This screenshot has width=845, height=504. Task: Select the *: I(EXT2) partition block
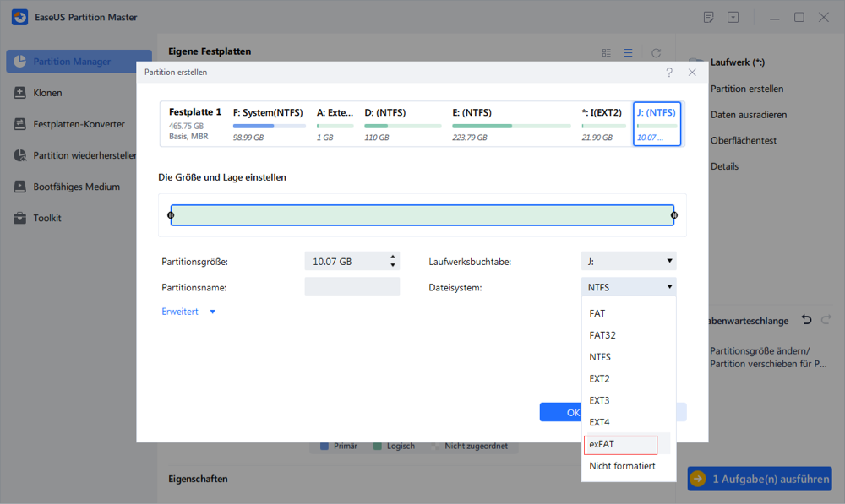tap(603, 124)
